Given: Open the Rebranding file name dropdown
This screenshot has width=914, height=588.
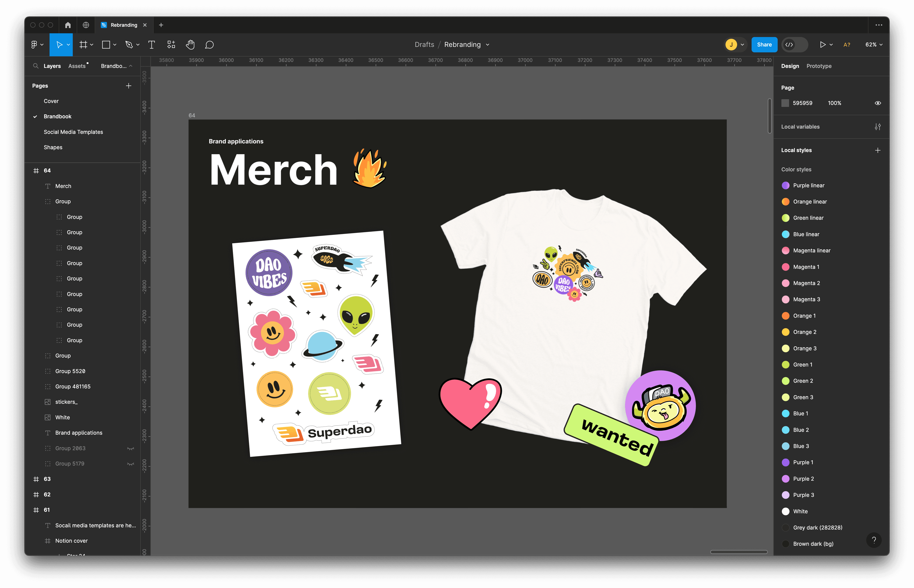Looking at the screenshot, I should [x=488, y=44].
